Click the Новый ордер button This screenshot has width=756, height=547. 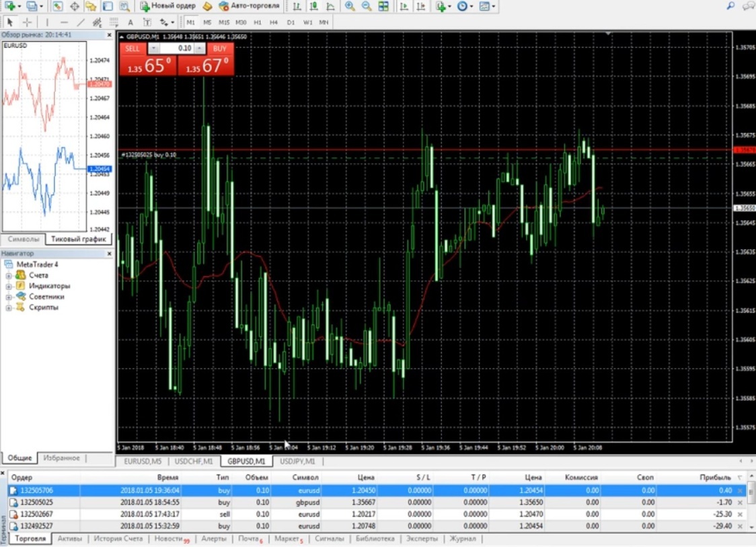point(167,6)
